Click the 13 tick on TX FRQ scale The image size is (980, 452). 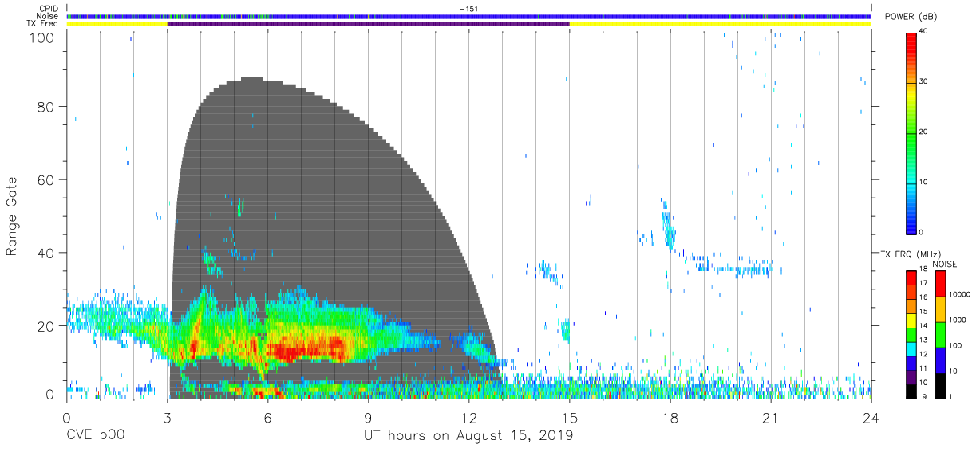926,340
